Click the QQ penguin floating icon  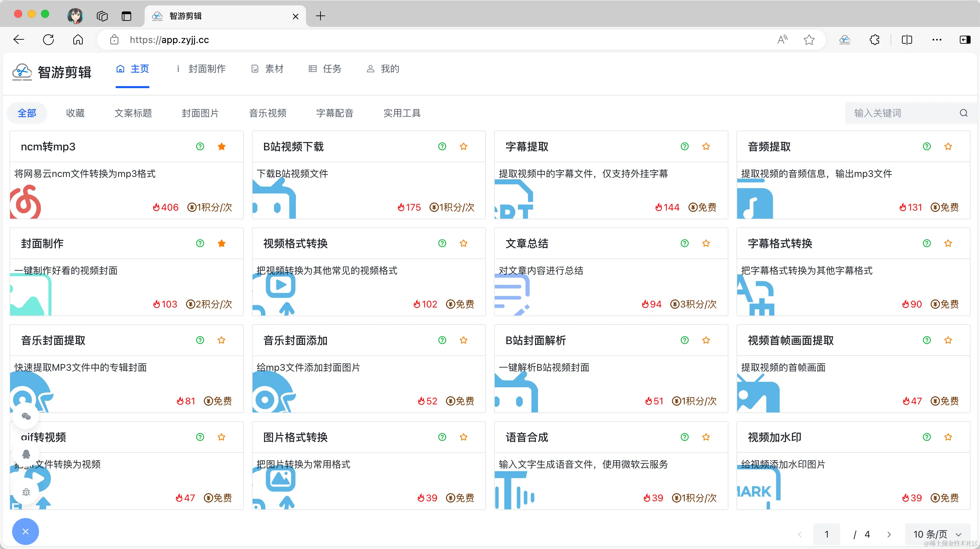[x=26, y=454]
